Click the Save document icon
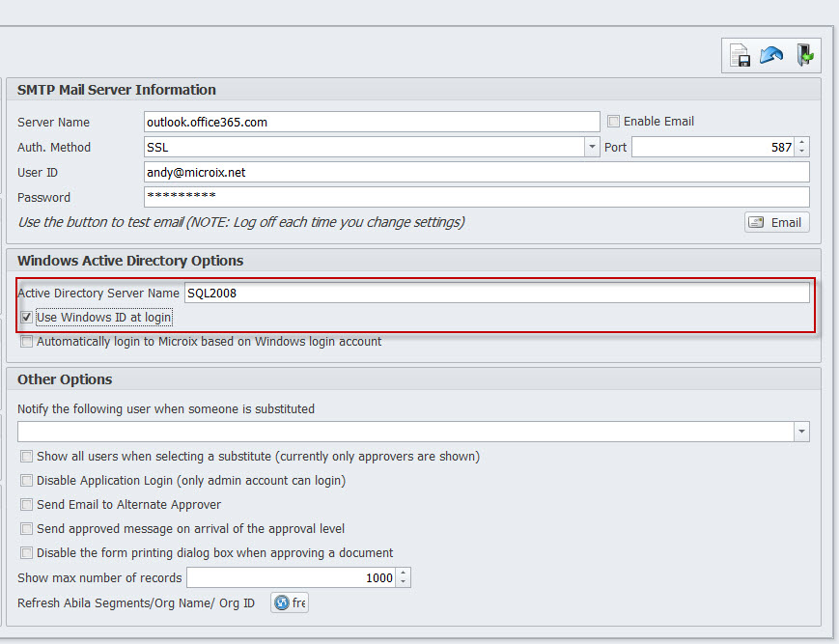The height and width of the screenshot is (644, 839). (741, 56)
